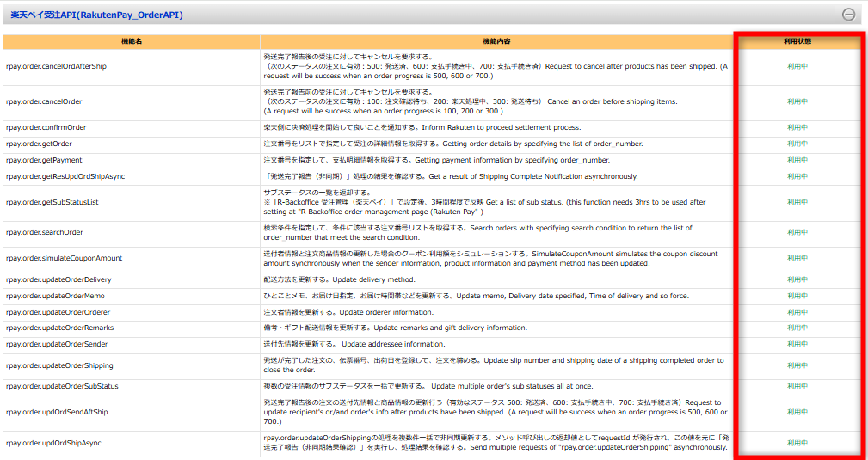Click 利用中 status for confirmOrder row
The image size is (868, 460).
click(x=797, y=127)
